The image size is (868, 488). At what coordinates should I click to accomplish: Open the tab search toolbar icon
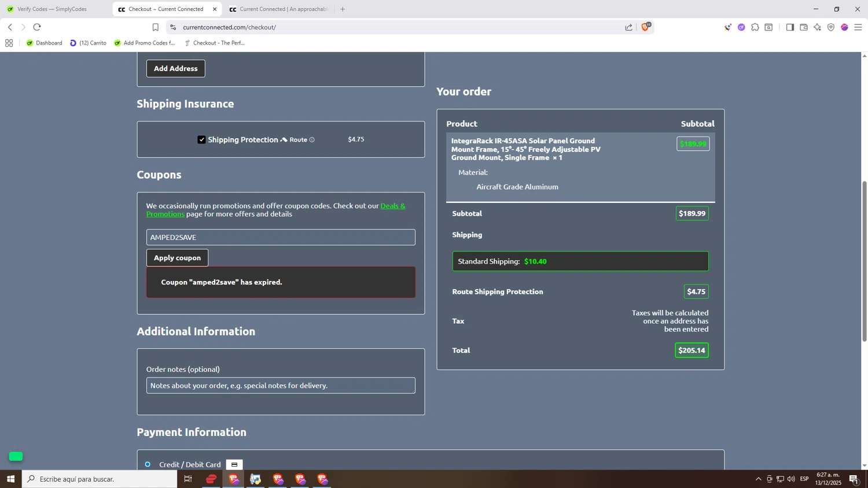click(769, 27)
